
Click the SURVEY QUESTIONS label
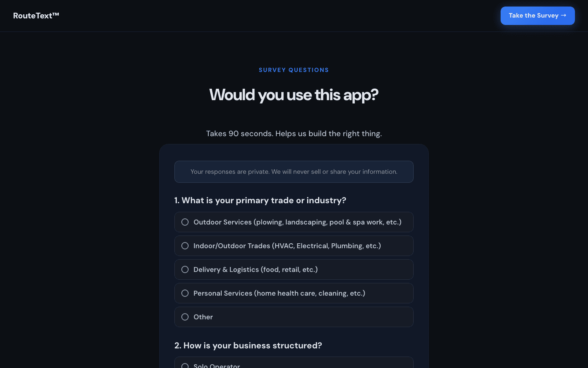coord(294,70)
